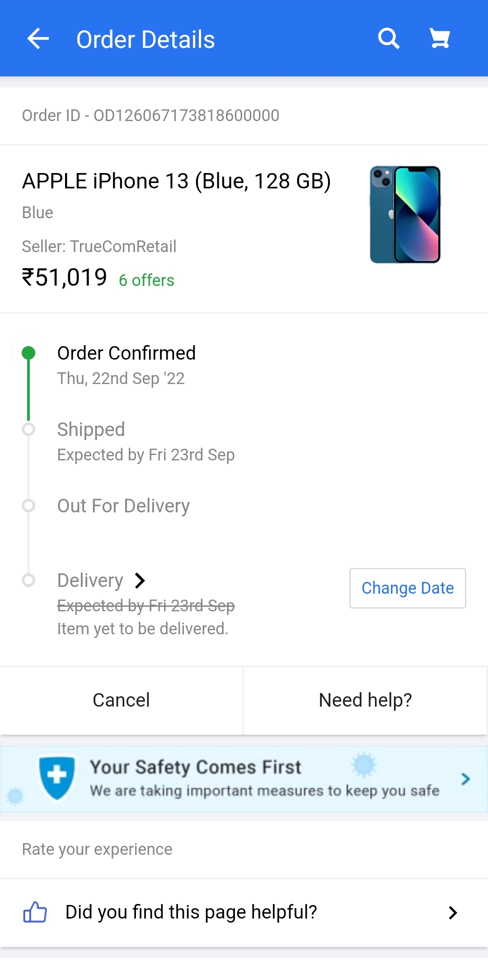The image size is (488, 980).
Task: Expand page helpful feedback chevron
Action: [x=453, y=913]
